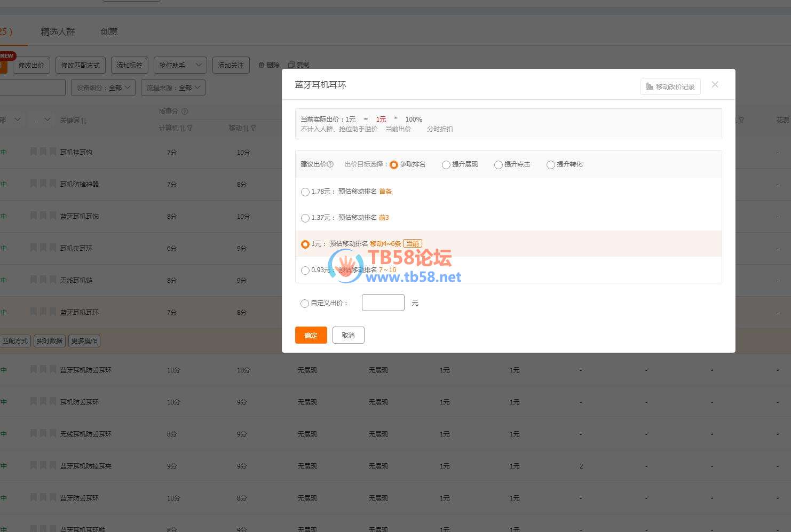Click the keyword 耳机防丢耳环

tap(80, 402)
